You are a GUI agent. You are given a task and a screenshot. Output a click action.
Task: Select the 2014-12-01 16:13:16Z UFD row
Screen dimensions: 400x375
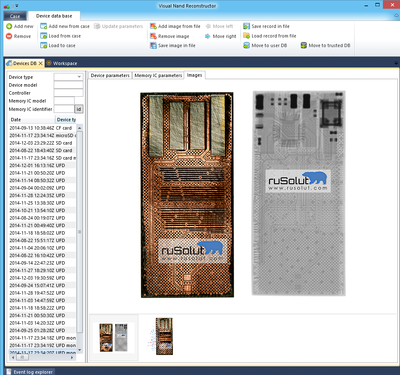click(43, 165)
